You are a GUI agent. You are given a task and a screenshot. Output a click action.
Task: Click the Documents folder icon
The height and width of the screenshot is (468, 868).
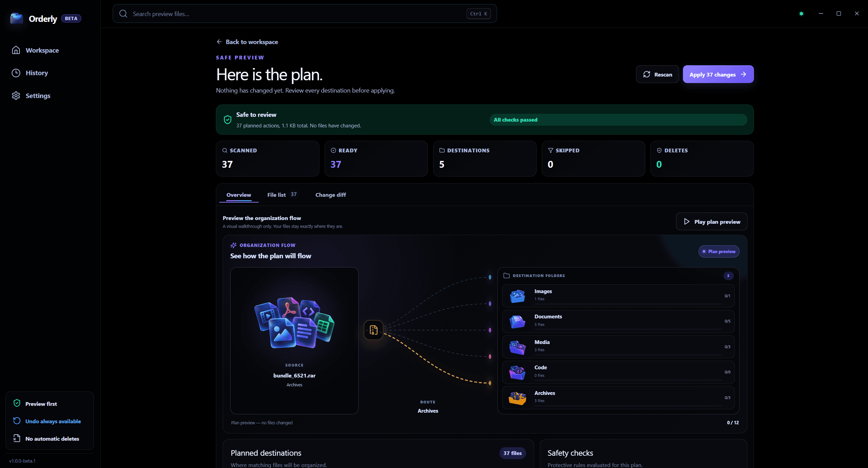(517, 321)
